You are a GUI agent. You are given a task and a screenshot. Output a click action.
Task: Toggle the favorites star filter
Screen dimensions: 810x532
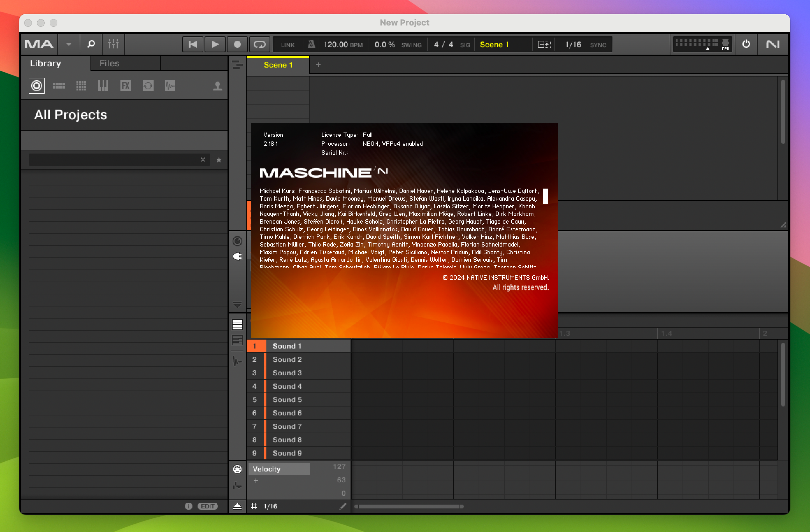[219, 160]
